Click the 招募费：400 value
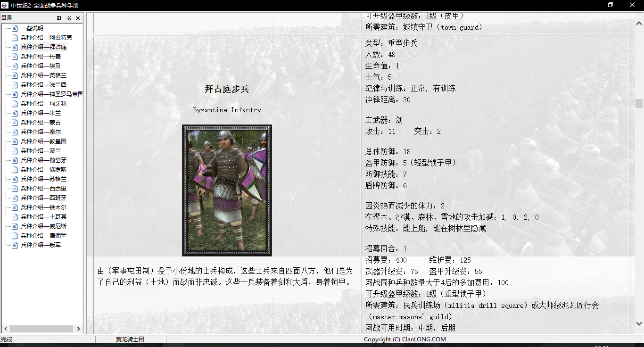The image size is (644, 347). click(x=386, y=260)
